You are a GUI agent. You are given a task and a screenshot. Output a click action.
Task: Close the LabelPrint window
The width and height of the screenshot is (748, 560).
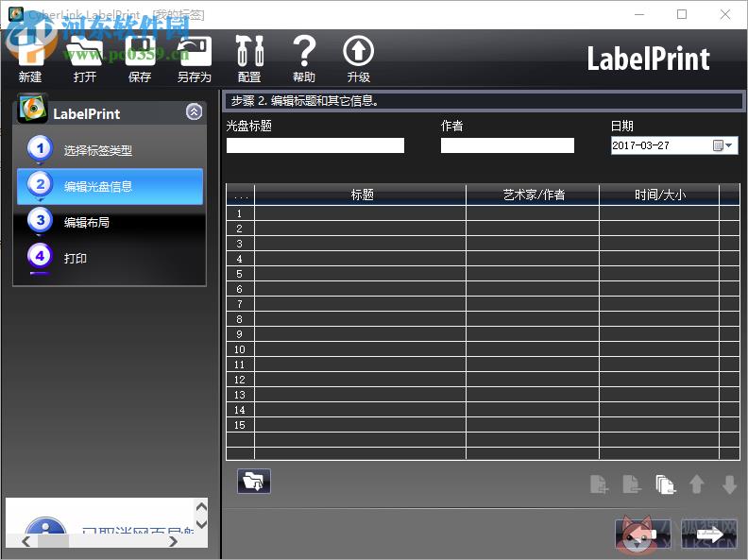pyautogui.click(x=725, y=14)
